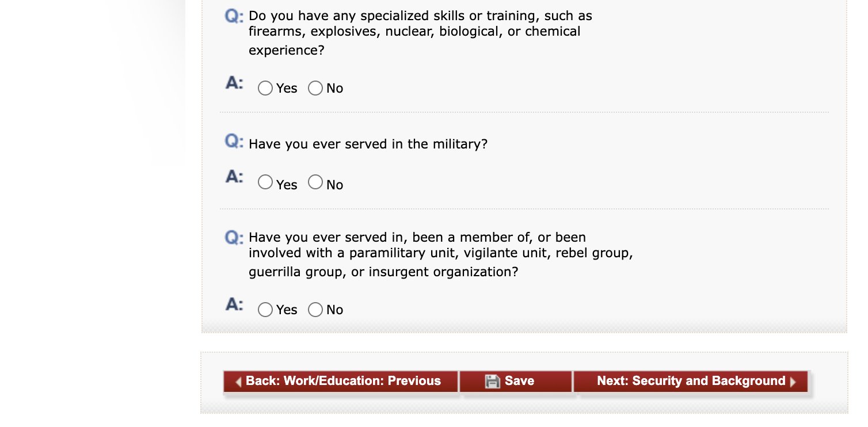Go back to Work/Education: Previous page

click(x=341, y=381)
